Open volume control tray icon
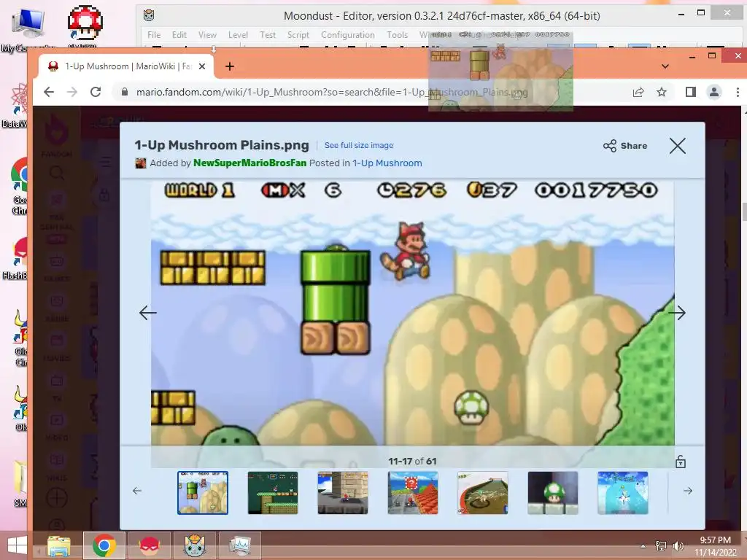Image resolution: width=747 pixels, height=560 pixels. [678, 546]
